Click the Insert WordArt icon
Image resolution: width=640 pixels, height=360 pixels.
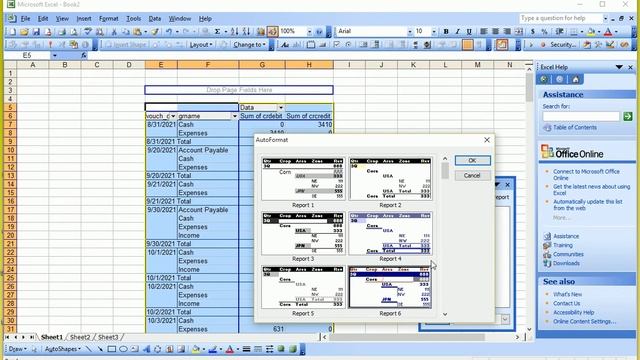[x=146, y=349]
